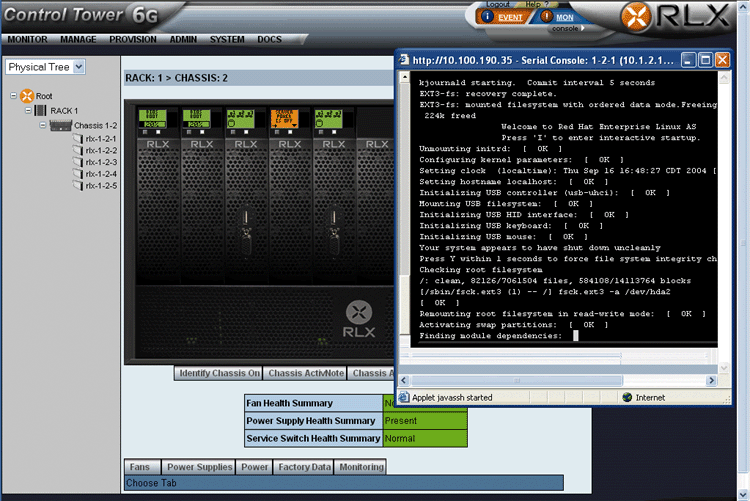Click the orange blade status display
Screen dimensions: 750x501
click(284, 118)
